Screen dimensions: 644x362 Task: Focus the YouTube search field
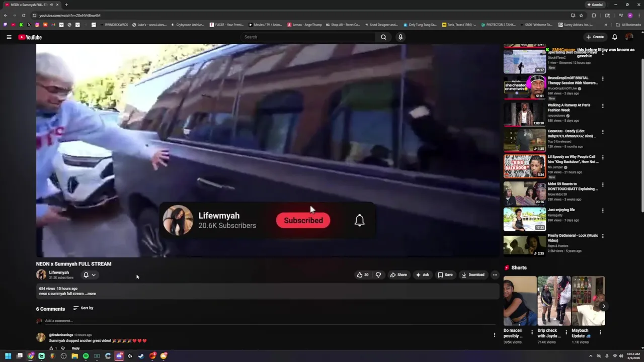click(308, 37)
